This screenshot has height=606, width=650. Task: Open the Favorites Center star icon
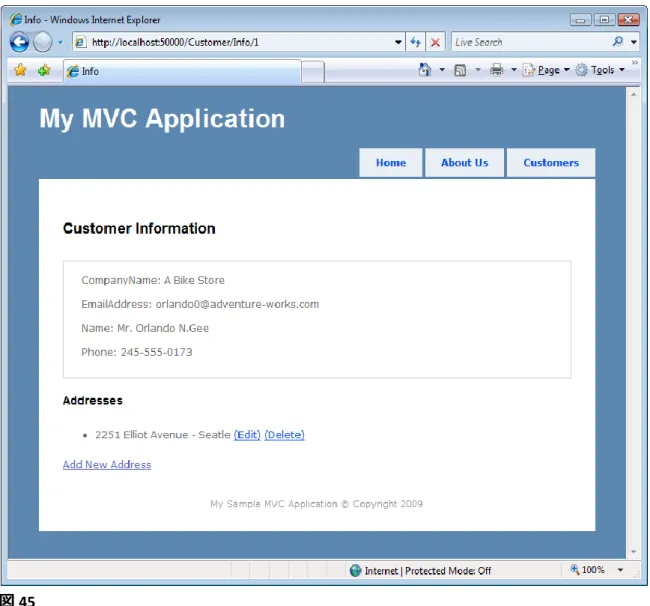[20, 70]
